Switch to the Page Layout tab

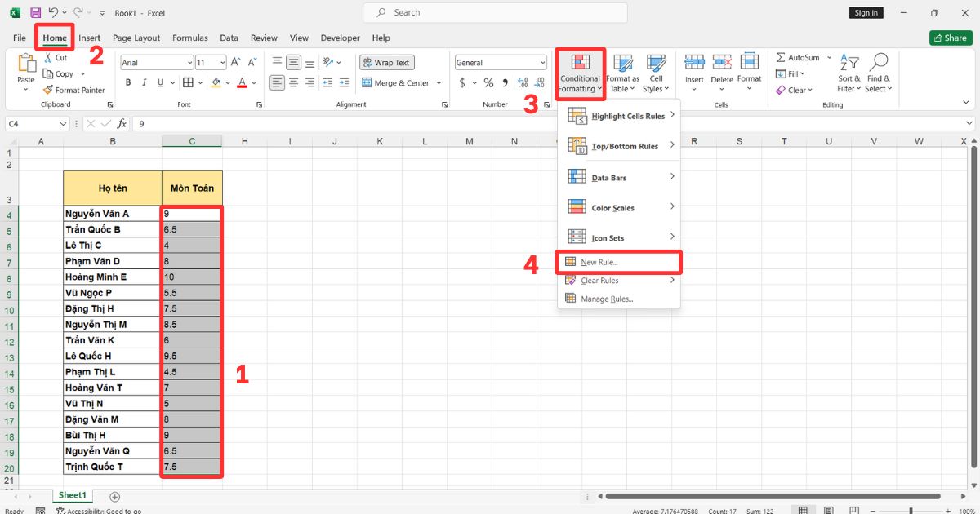click(136, 38)
